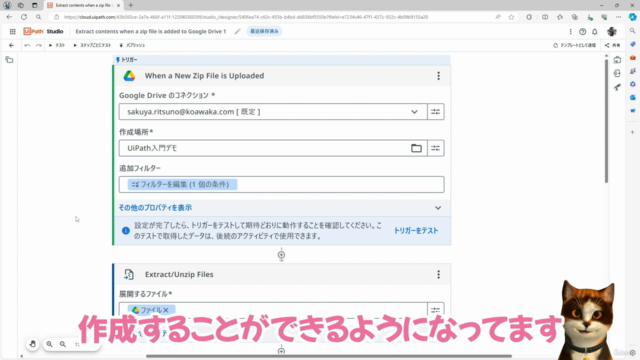This screenshot has width=640, height=360.
Task: Select the pan hand tool
Action: pos(33,344)
